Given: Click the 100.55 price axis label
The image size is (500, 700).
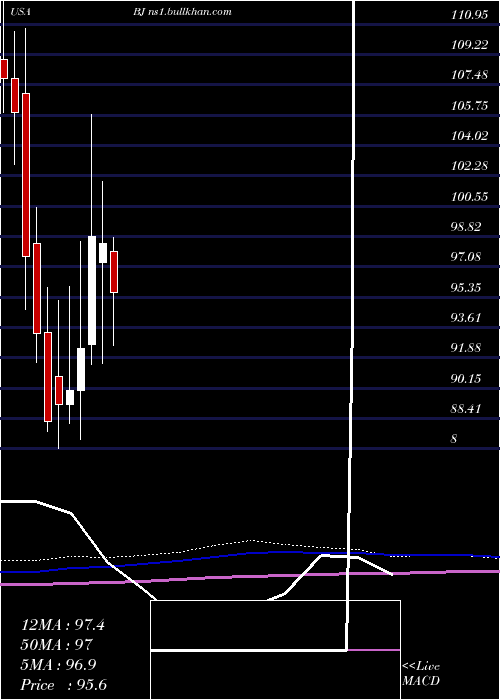Looking at the screenshot, I should coord(469,196).
